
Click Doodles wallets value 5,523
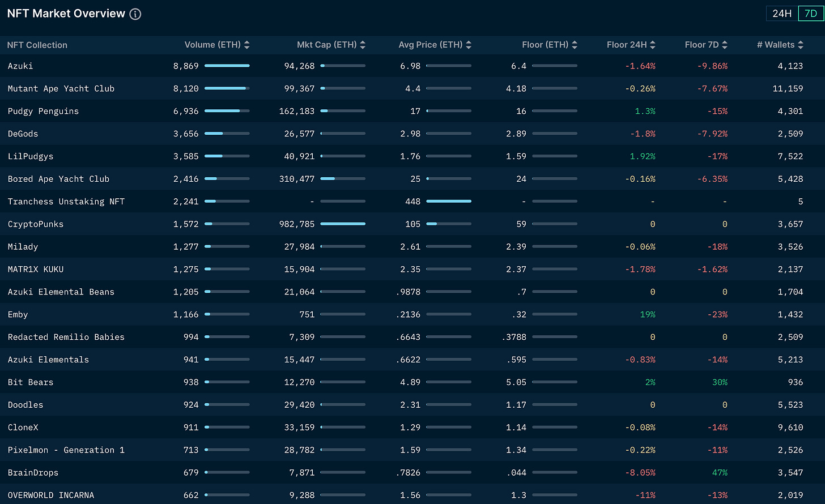point(790,405)
